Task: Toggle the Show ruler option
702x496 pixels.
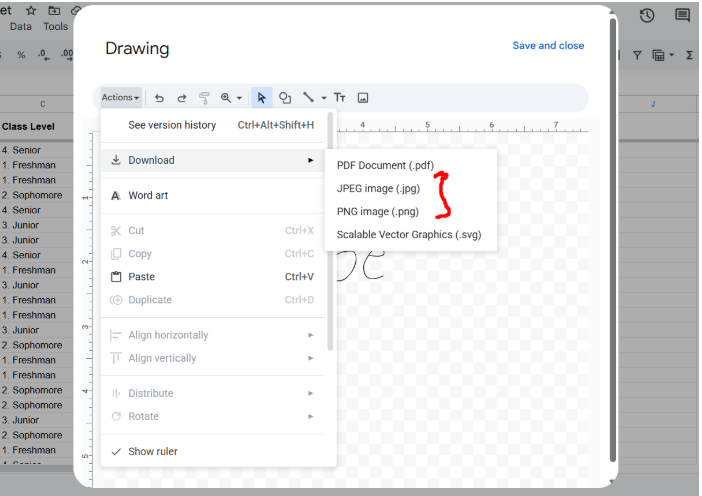Action: pyautogui.click(x=153, y=451)
